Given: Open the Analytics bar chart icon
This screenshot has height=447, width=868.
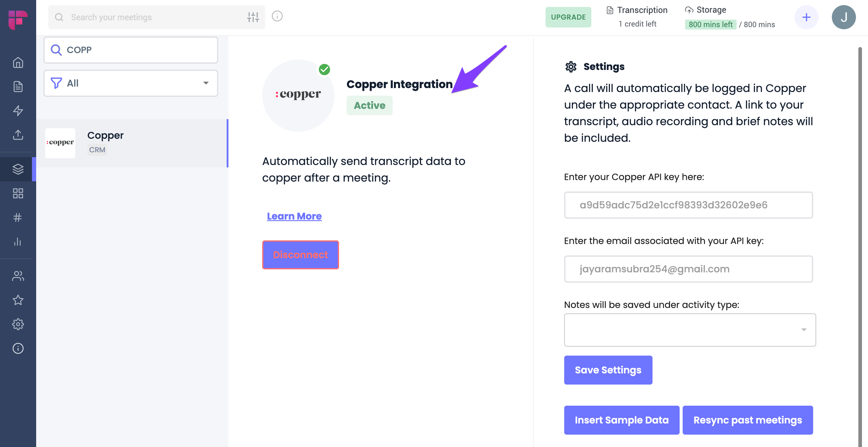Looking at the screenshot, I should click(x=18, y=242).
